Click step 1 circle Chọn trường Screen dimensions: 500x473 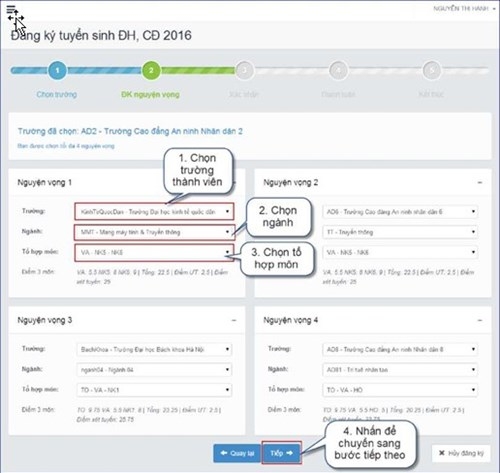coord(57,70)
